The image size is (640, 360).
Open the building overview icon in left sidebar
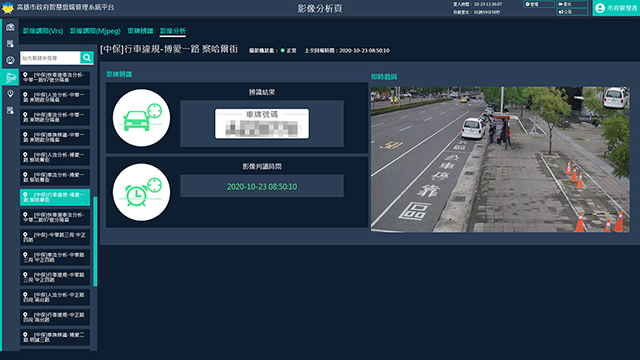(x=10, y=27)
